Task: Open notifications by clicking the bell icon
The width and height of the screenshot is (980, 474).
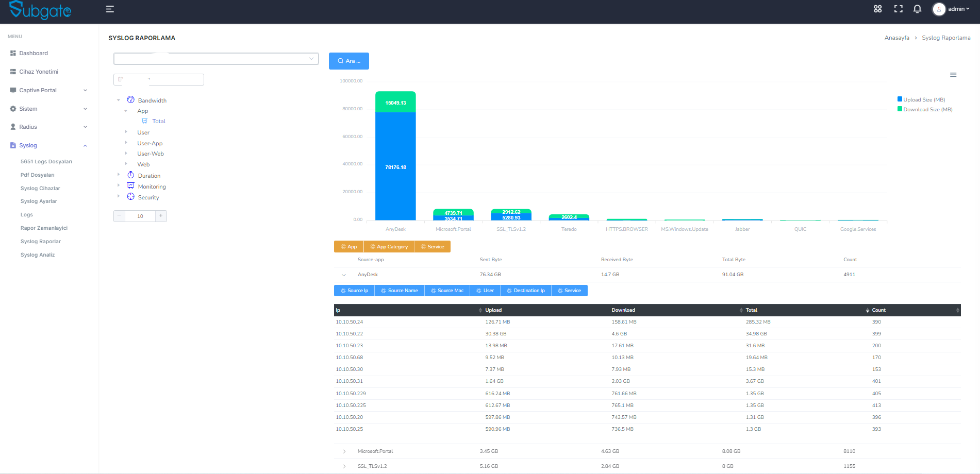Action: (917, 9)
